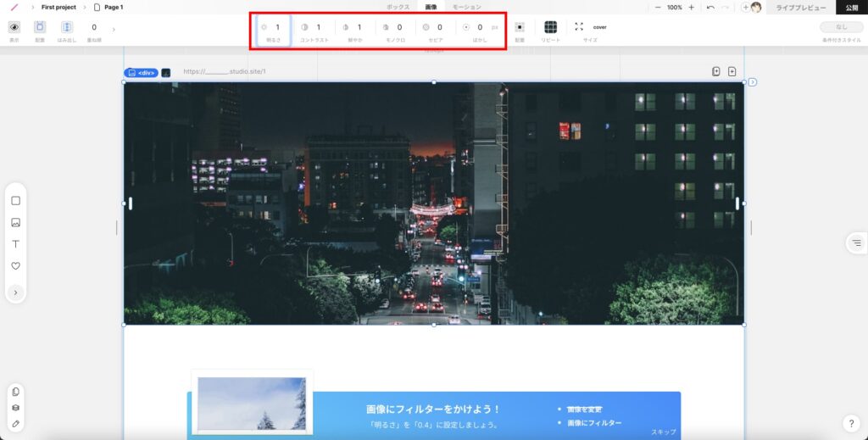868x440 pixels.
Task: Click the 公開 publish button
Action: [851, 7]
